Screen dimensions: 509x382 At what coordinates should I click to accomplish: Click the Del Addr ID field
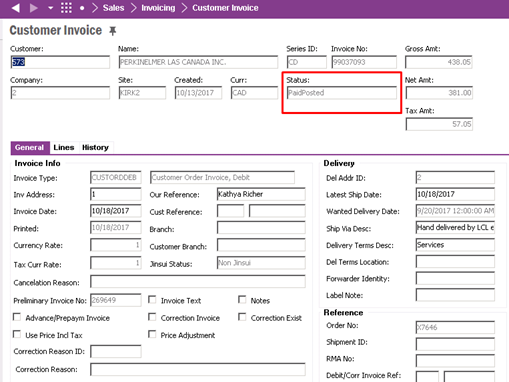click(x=455, y=177)
